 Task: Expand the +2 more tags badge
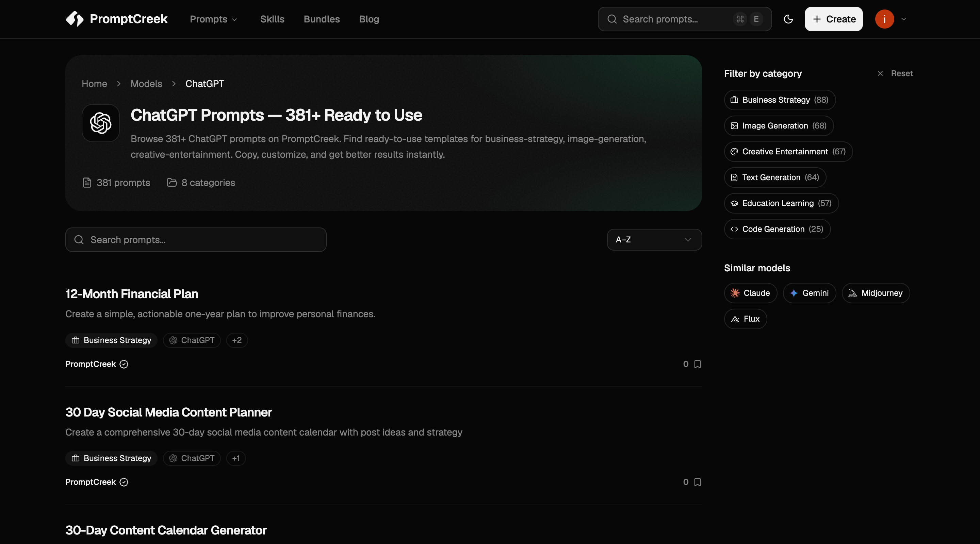(237, 340)
